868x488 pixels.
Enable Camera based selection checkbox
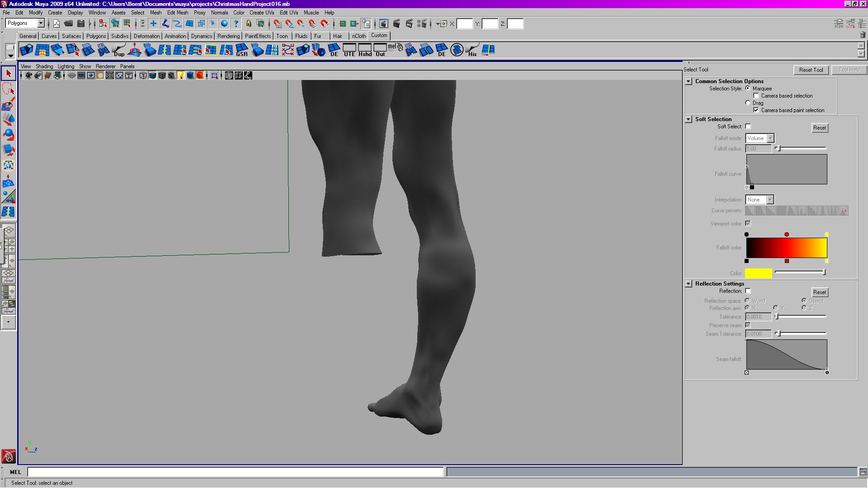point(756,96)
